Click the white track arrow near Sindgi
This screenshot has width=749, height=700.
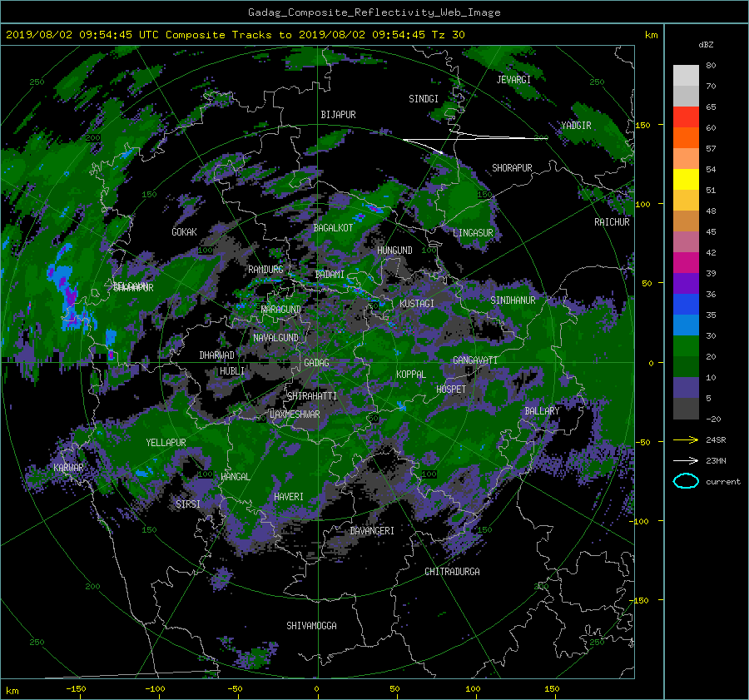point(475,141)
